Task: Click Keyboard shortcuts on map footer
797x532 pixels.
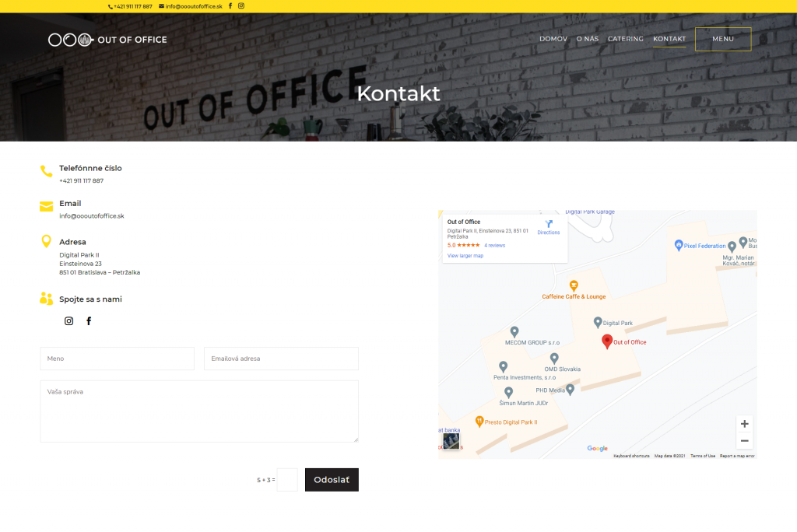Action: (631, 456)
